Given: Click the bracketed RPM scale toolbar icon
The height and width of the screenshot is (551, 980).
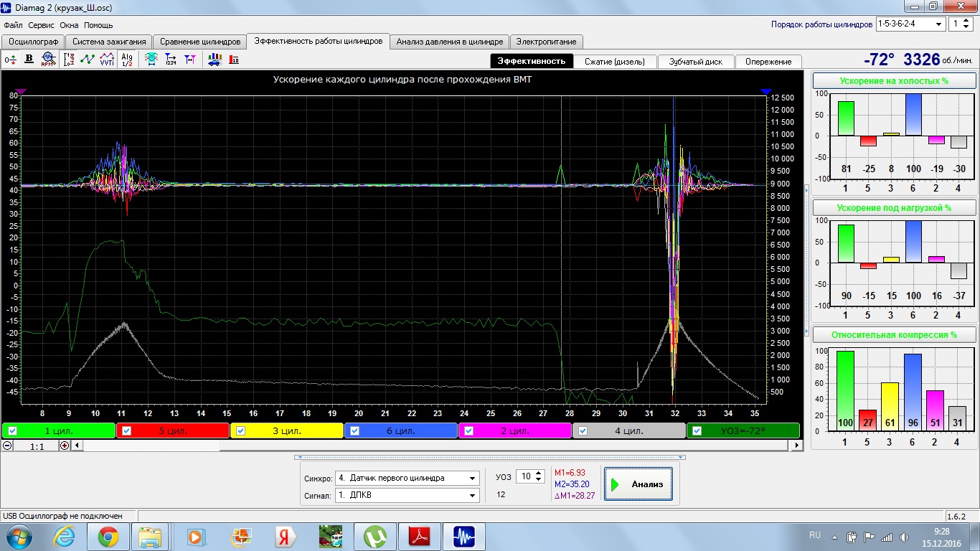Looking at the screenshot, I should (x=70, y=59).
